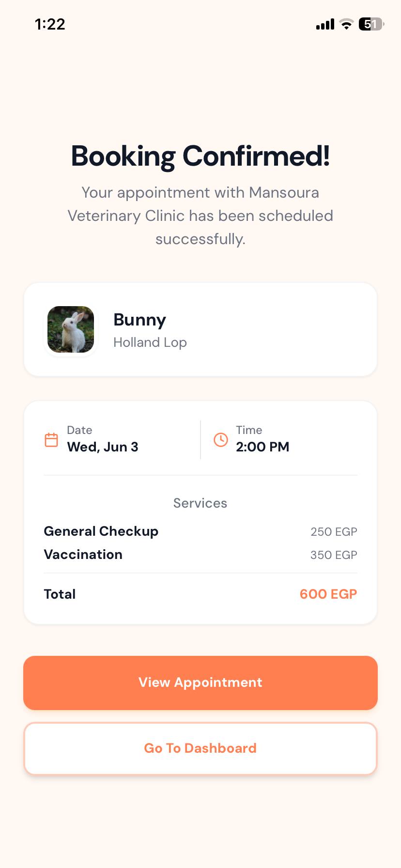Tap the 1:22 status bar clock
Viewport: 401px width, 868px height.
50,24
